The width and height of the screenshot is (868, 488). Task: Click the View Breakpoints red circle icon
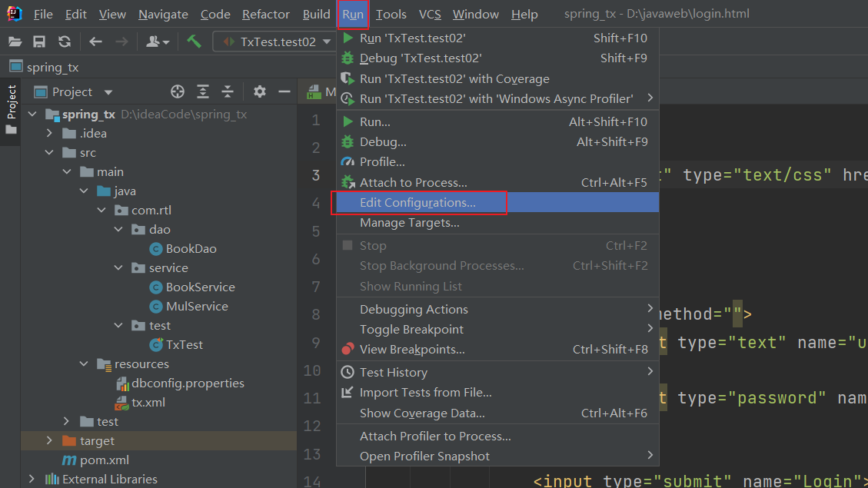tap(348, 349)
